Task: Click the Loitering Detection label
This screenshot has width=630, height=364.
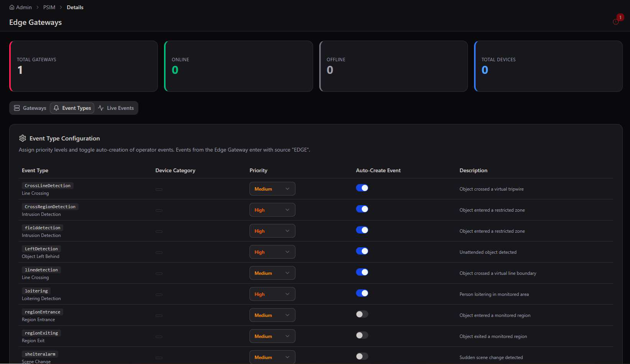Action: [x=41, y=299]
